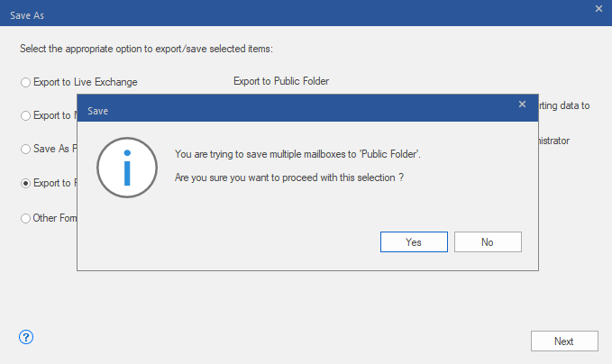
Task: Select the checked Export to radio button
Action: (25, 184)
